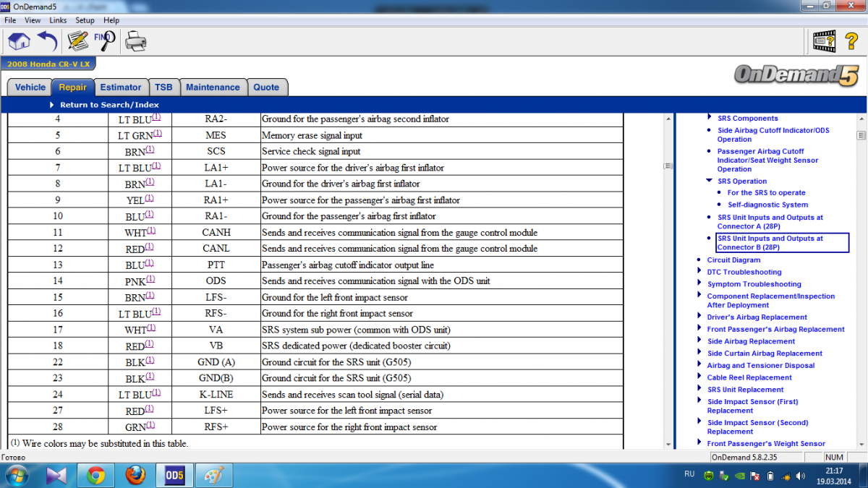
Task: Switch to the Vehicle tab
Action: (x=30, y=87)
